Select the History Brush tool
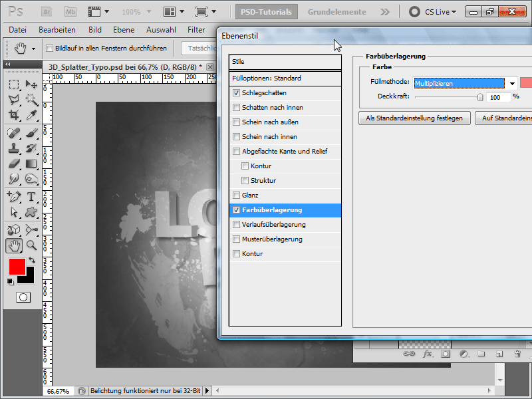The image size is (532, 399). pos(31,148)
